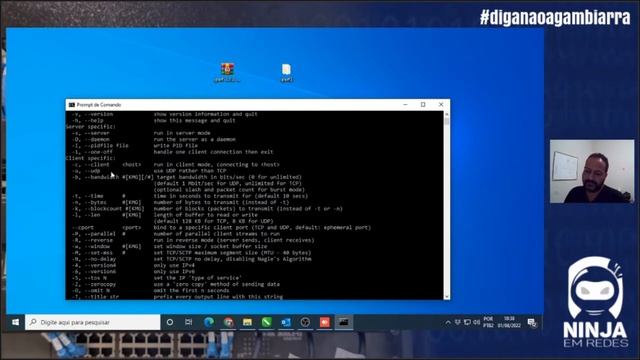Click the Command Prompt title bar icon
This screenshot has width=640, height=360.
(72, 105)
